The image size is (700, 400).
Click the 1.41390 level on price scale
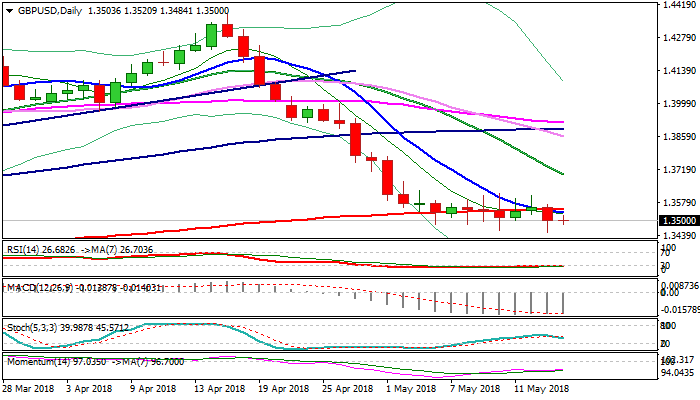point(678,72)
